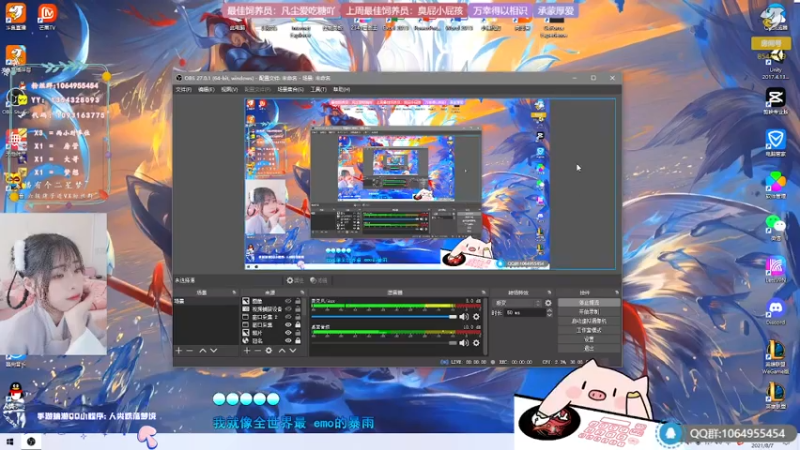This screenshot has width=800, height=450.
Task: Open the WeChat desktop icon
Action: (776, 228)
